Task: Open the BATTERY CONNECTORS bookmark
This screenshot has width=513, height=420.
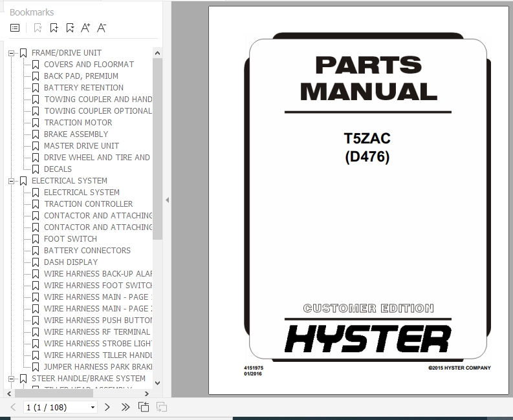Action: coord(87,251)
